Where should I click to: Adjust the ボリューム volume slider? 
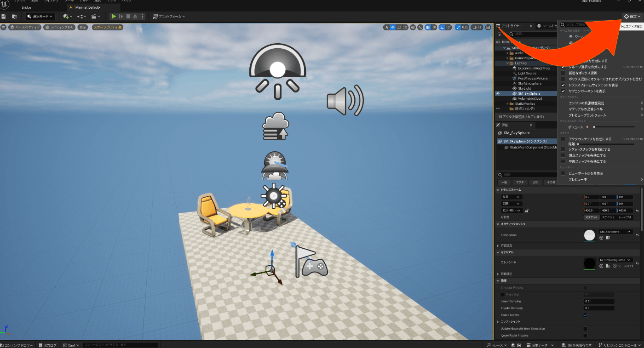(613, 127)
